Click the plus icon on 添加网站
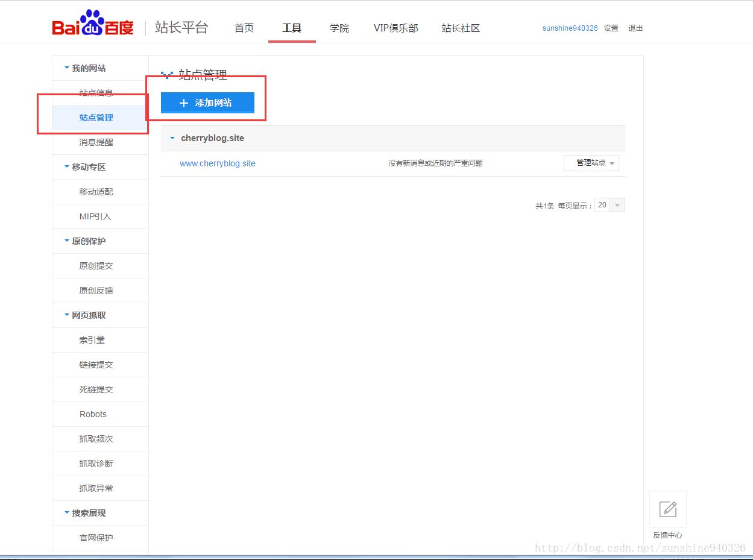The image size is (753, 560). pyautogui.click(x=184, y=103)
